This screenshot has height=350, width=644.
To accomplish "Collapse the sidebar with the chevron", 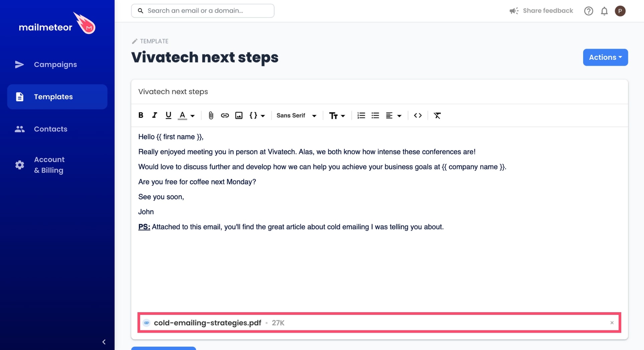I will pos(104,342).
